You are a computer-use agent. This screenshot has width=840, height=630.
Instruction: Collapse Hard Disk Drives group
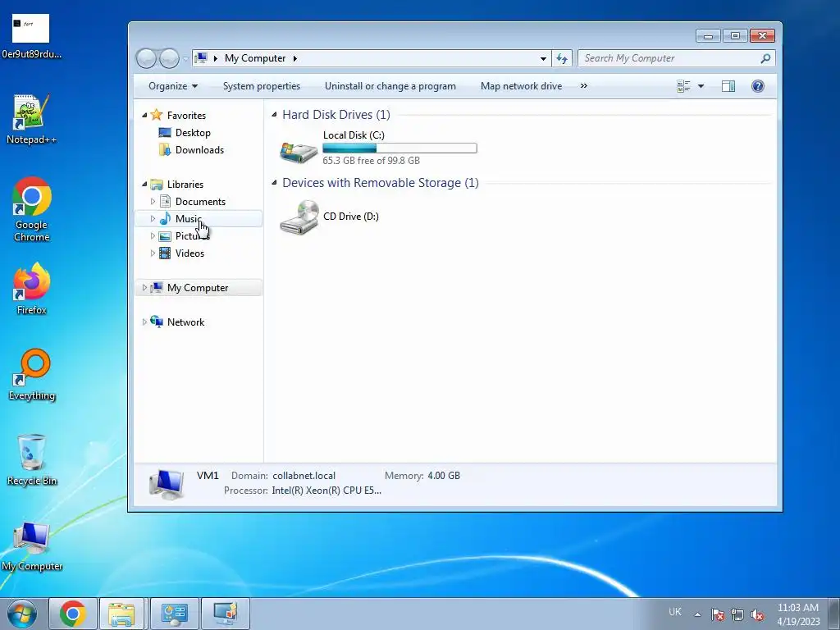click(x=274, y=115)
